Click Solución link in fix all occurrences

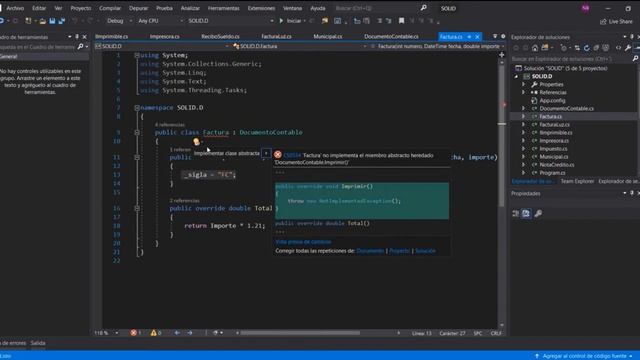tap(425, 251)
